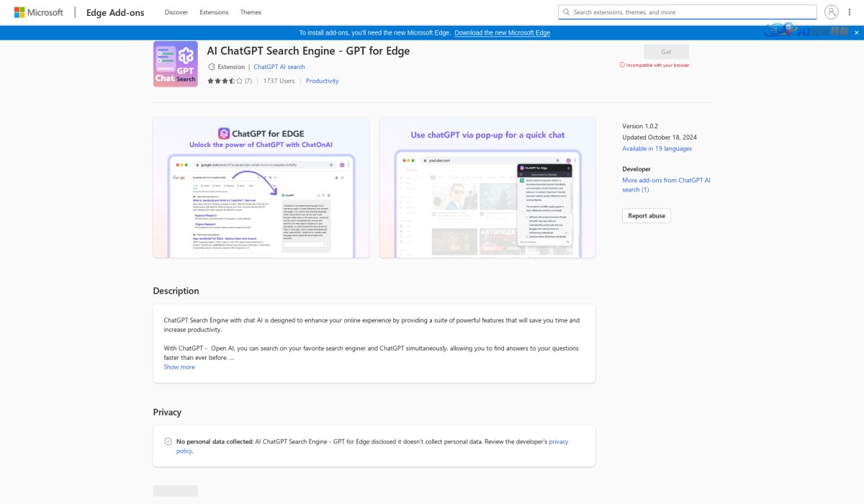The height and width of the screenshot is (504, 864).
Task: Click Download the new Microsoft Edge link
Action: pos(502,32)
